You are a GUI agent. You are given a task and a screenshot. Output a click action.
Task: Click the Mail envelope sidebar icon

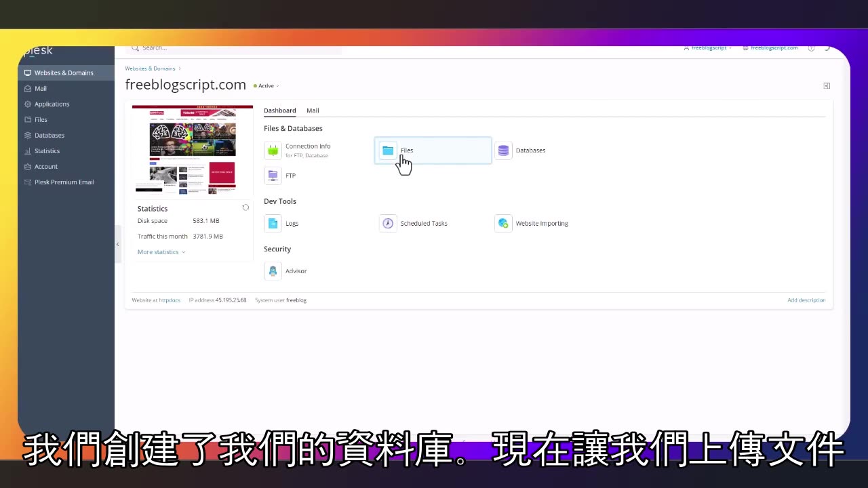(x=28, y=88)
